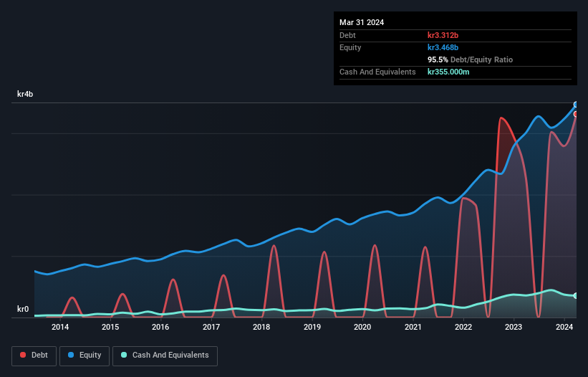Click the kr0 y-axis label
Screen dimensions: 588x377
(x=23, y=309)
